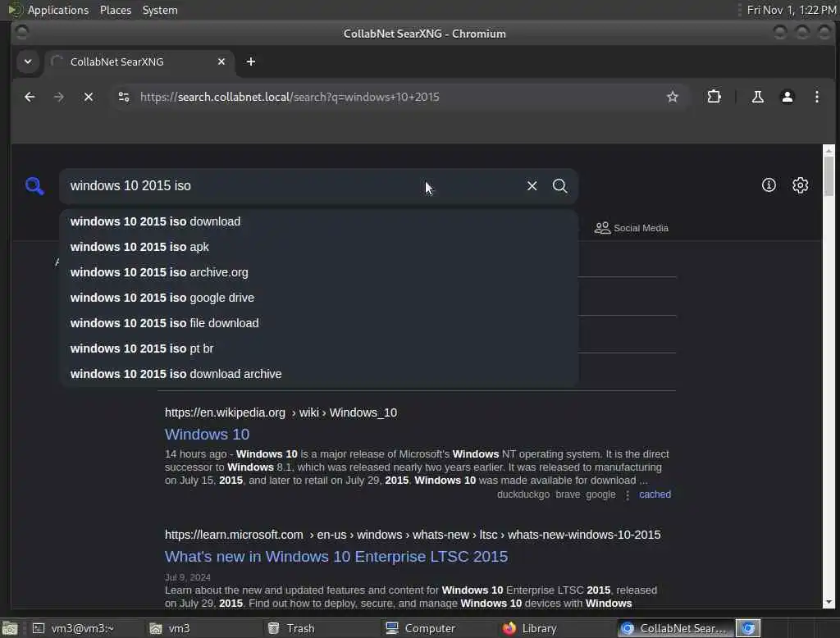Viewport: 840px width, 638px height.
Task: Click the last Chromium taskbar icon
Action: pos(748,628)
